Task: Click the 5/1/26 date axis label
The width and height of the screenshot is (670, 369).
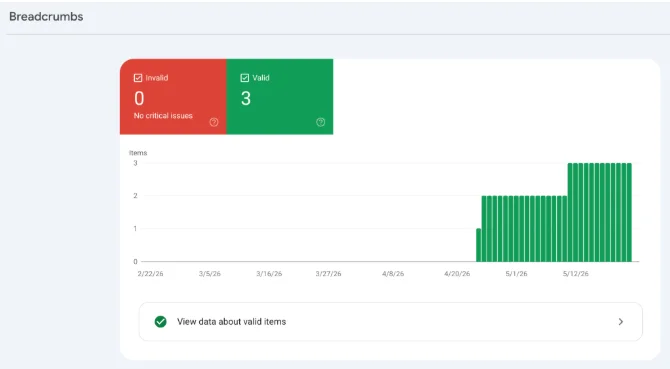Action: (x=517, y=274)
